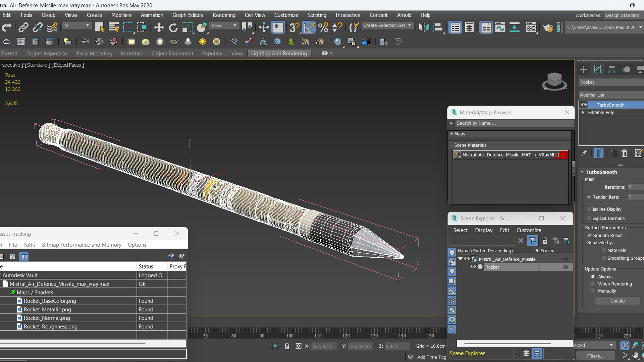Click the Scene Explorer filter funnel icon

click(532, 241)
